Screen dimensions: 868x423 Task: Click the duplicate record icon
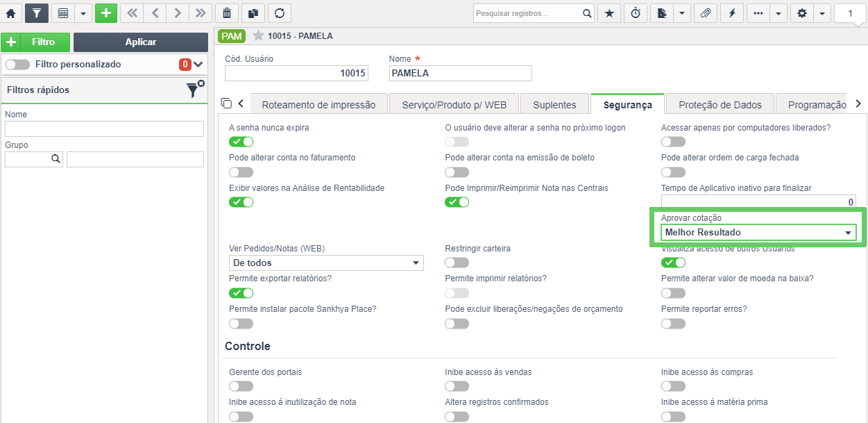(253, 13)
